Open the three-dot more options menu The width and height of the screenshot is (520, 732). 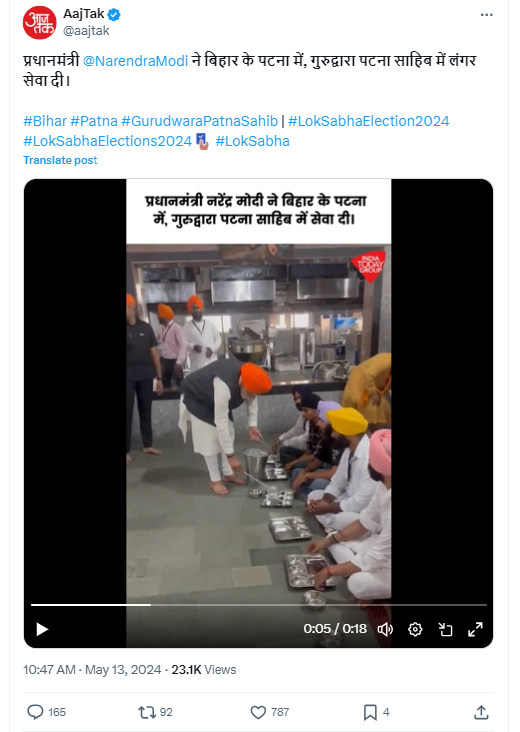point(486,15)
